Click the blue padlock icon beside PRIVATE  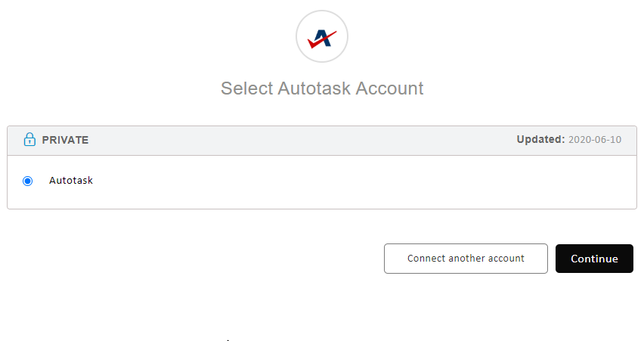click(x=29, y=140)
